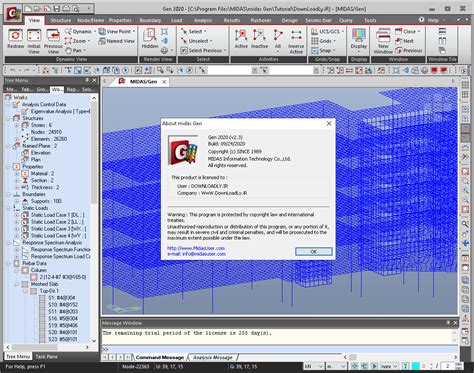Click the Snap tool
Screen dimensions: 474x373
323,51
